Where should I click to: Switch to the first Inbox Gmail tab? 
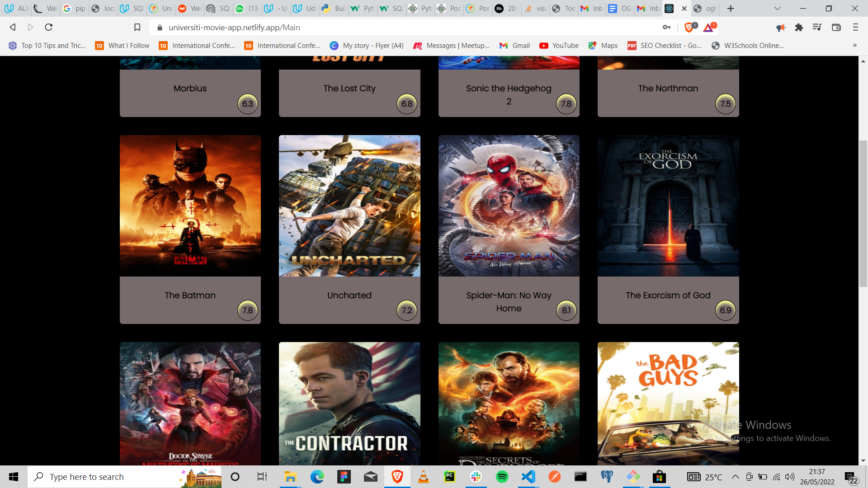pyautogui.click(x=592, y=8)
